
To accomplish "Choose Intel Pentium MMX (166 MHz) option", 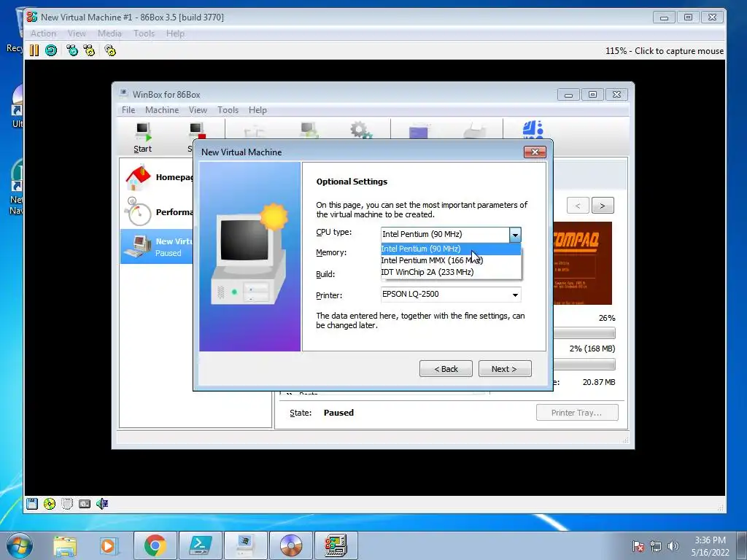I will coord(450,260).
